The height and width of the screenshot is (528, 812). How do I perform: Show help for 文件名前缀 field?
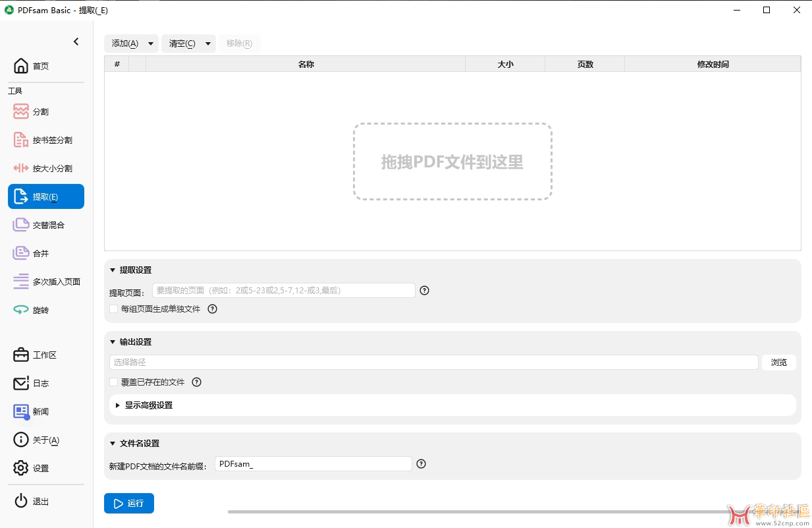(421, 463)
